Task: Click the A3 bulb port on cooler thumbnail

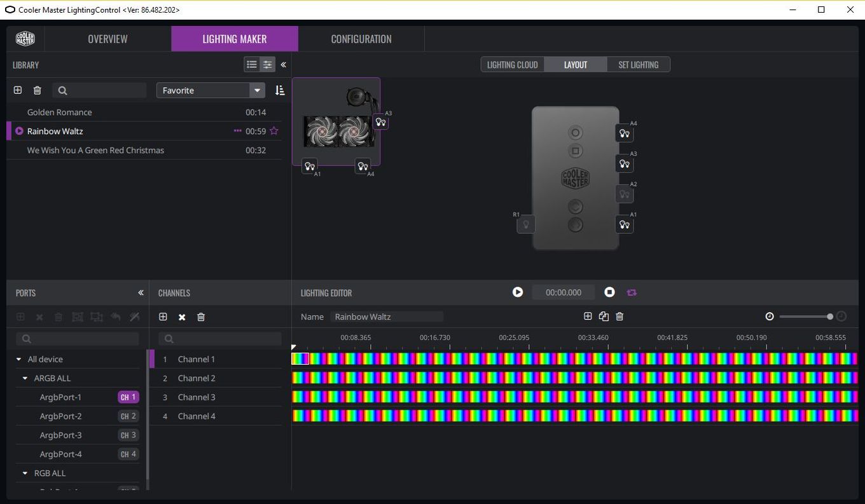Action: [380, 122]
